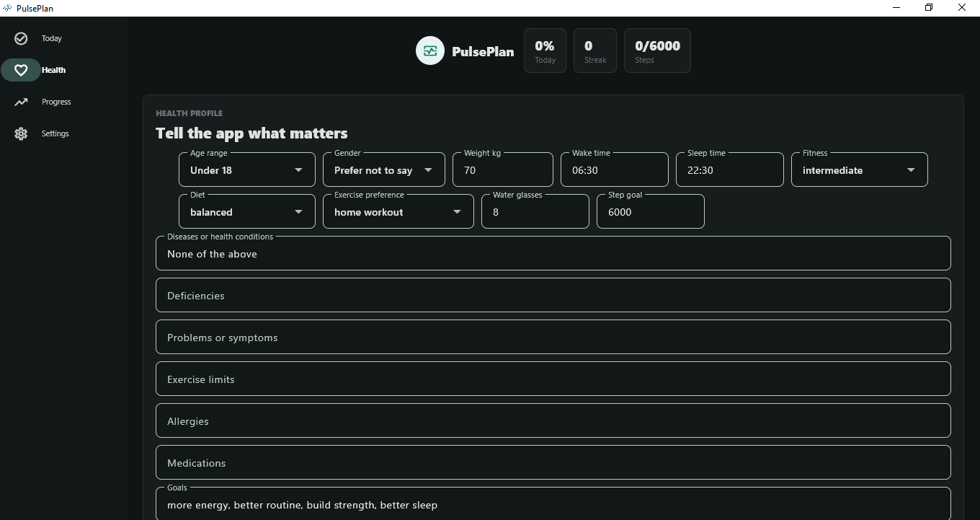Click the 'Tell the app what matters' heading
Image resolution: width=980 pixels, height=520 pixels.
pos(251,133)
